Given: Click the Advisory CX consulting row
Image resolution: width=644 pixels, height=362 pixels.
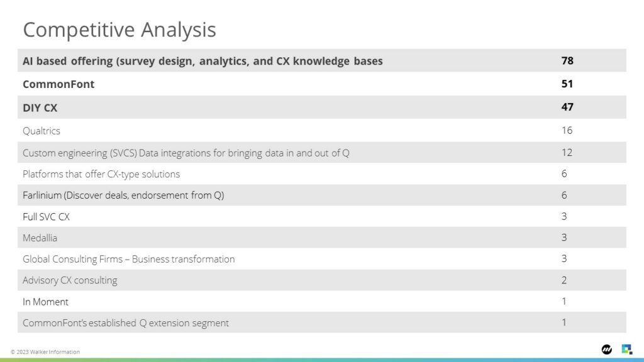Looking at the screenshot, I should pos(321,280).
